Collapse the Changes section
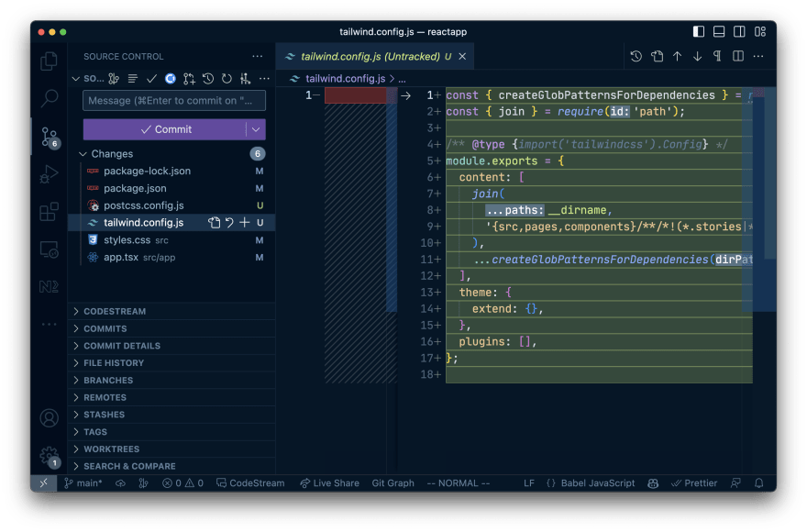This screenshot has height=532, width=807. (83, 154)
